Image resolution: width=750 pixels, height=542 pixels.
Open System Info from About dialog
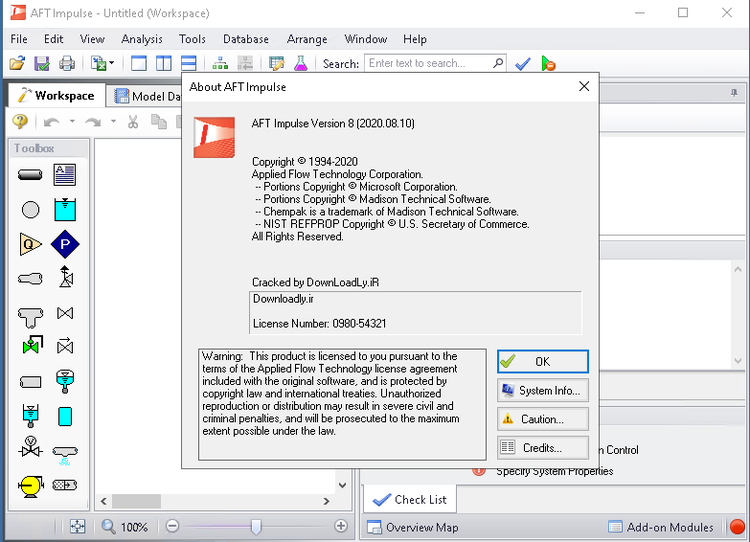pyautogui.click(x=542, y=390)
